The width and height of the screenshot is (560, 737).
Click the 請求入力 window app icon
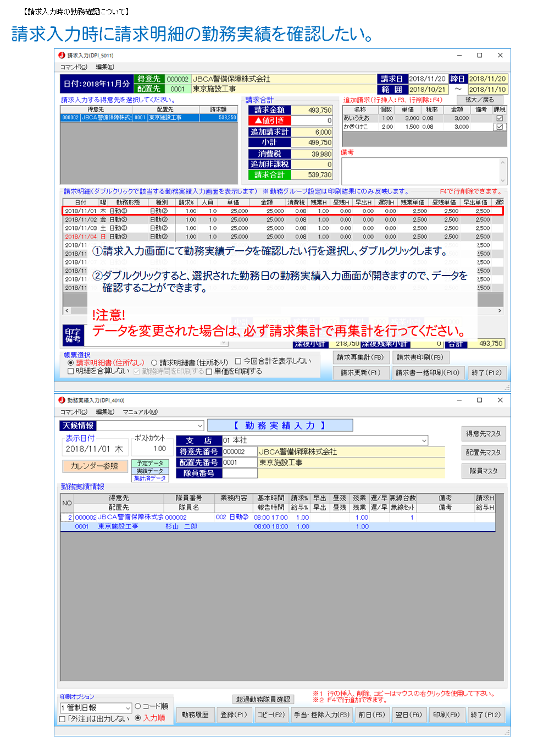[x=62, y=56]
